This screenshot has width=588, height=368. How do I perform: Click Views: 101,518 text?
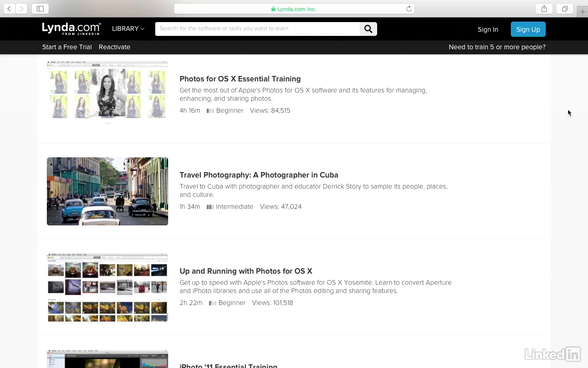click(272, 303)
